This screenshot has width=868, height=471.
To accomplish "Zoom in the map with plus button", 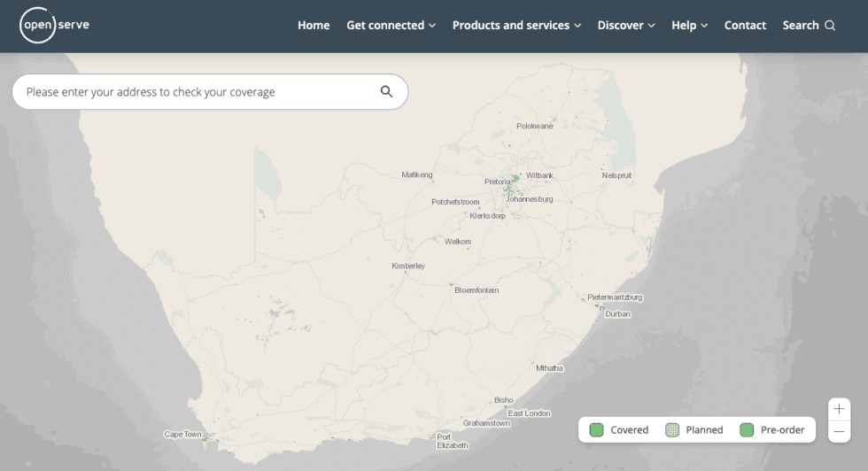I will [839, 409].
